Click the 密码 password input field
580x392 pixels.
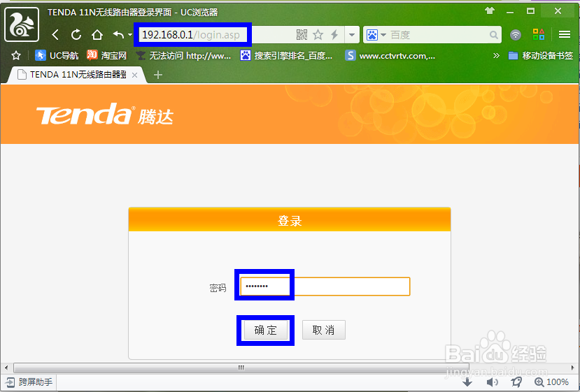pos(325,286)
